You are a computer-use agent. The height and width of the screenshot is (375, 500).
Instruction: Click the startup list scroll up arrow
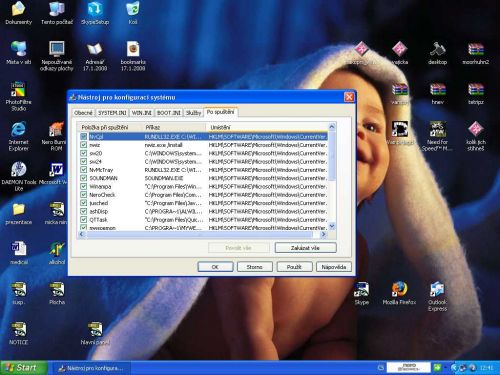332,127
